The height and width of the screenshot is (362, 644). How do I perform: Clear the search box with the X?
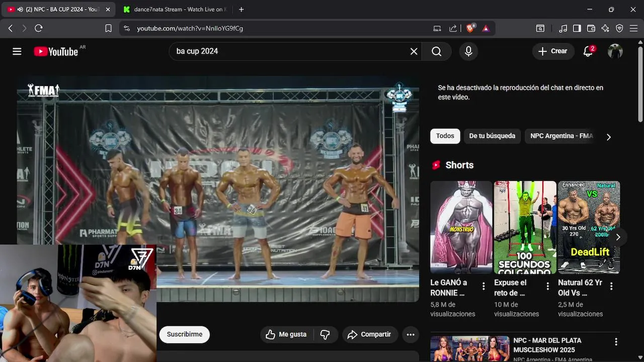pyautogui.click(x=414, y=51)
